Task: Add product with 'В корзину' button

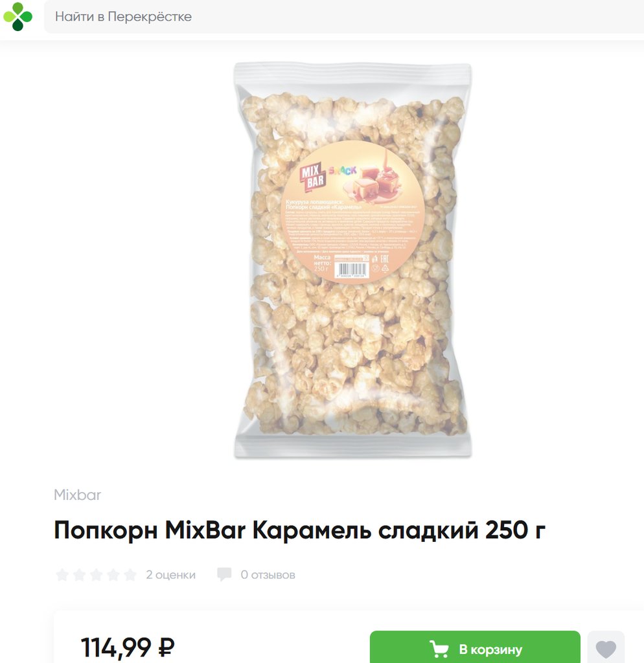Action: pyautogui.click(x=475, y=647)
